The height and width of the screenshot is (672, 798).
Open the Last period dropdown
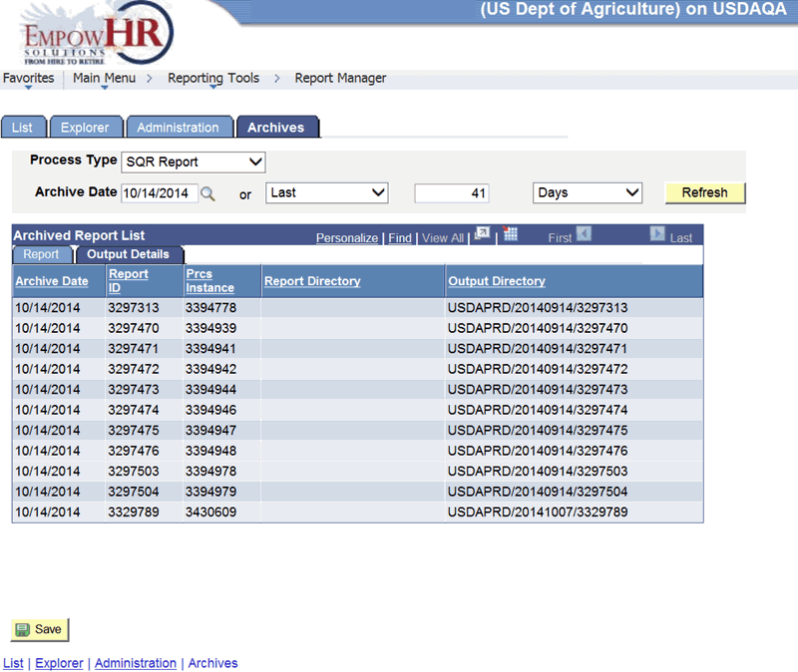[x=327, y=192]
